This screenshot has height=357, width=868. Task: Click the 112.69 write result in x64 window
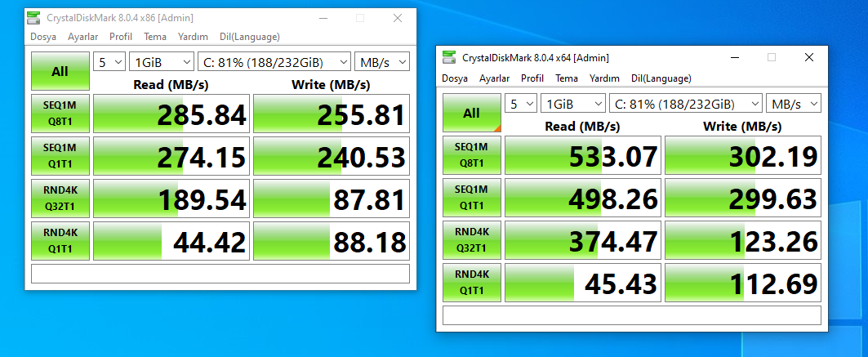point(743,283)
